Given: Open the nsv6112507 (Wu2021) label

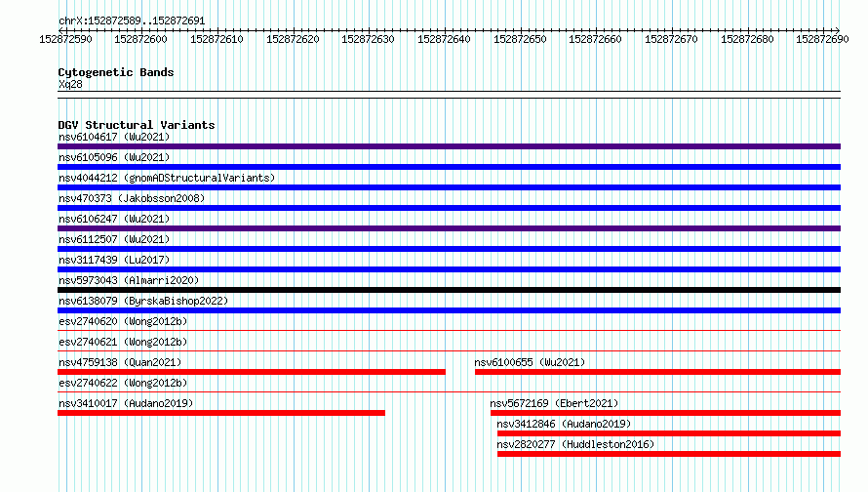Looking at the screenshot, I should pyautogui.click(x=114, y=239).
